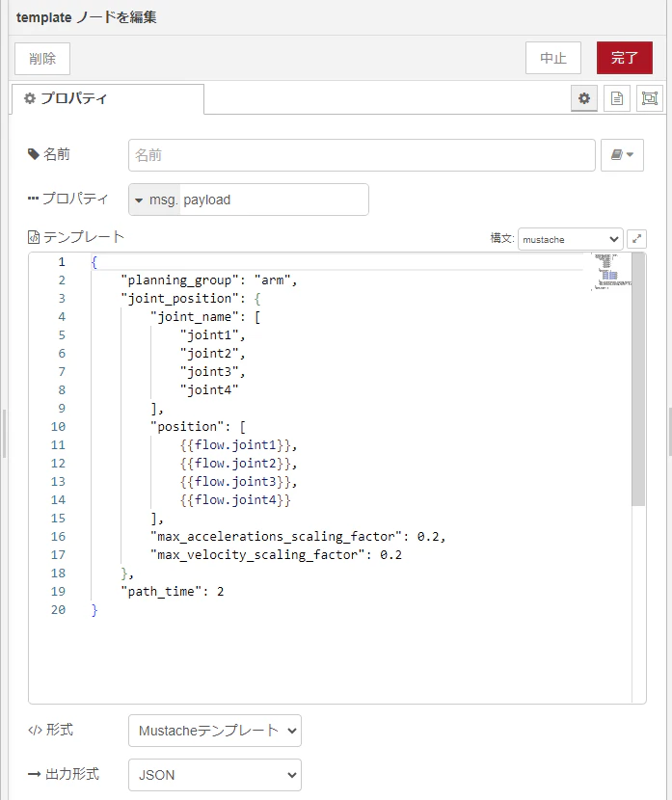
Task: Click line number 1 in gutter
Action: point(62,262)
